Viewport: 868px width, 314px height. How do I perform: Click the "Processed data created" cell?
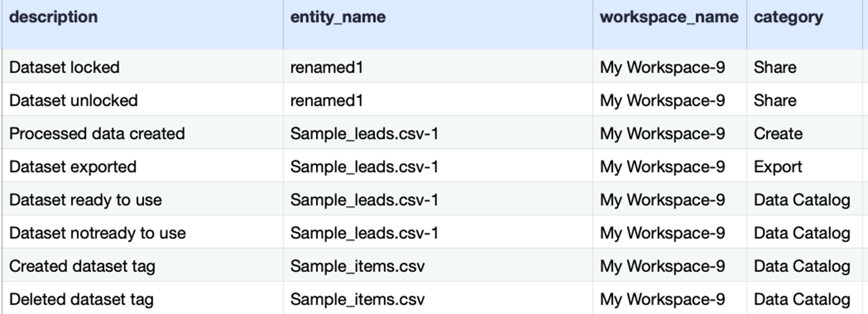[x=97, y=133]
